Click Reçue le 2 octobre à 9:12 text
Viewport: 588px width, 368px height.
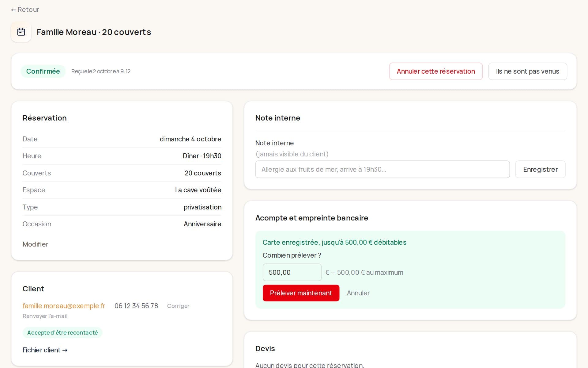(x=101, y=71)
